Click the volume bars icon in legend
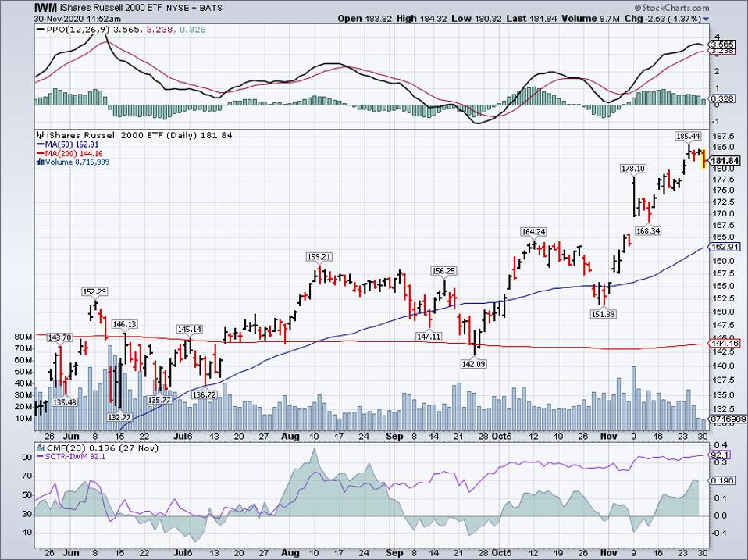Viewport: 748px width, 560px height. click(x=40, y=162)
